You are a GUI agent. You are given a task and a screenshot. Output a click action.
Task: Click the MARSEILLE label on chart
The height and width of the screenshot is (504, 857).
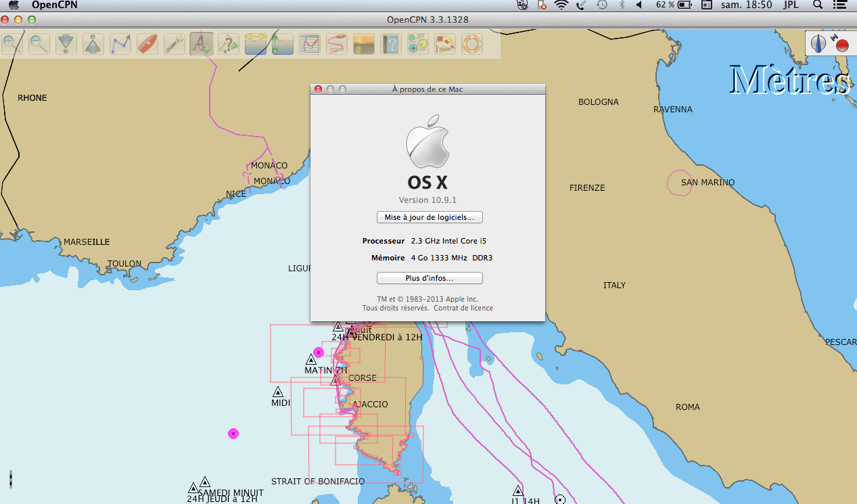(x=87, y=242)
